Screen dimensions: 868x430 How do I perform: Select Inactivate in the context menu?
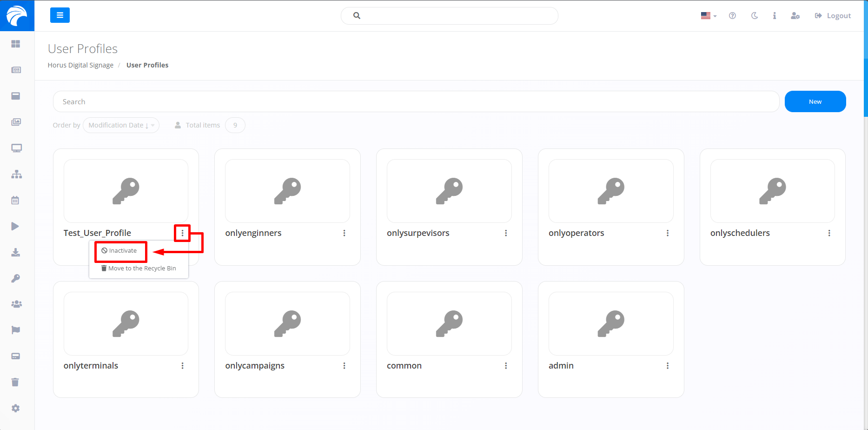pyautogui.click(x=120, y=250)
